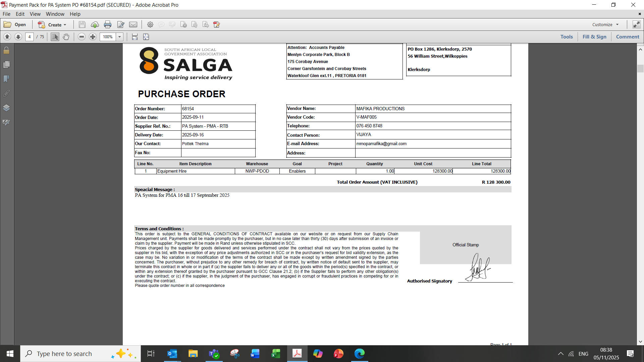Print the document using printer icon
The image size is (644, 362).
pyautogui.click(x=108, y=24)
